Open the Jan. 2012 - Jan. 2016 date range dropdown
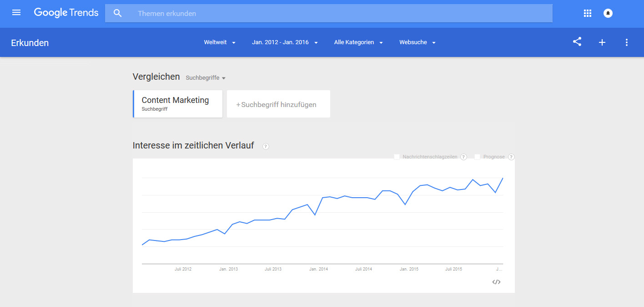Screen dimensions: 644x307 (x=285, y=42)
